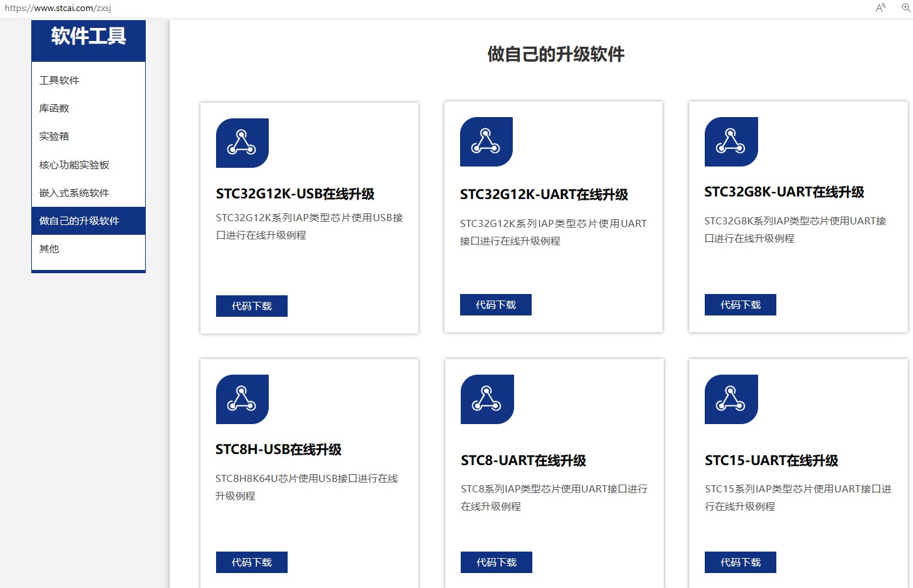Image resolution: width=913 pixels, height=588 pixels.
Task: Click the page heading 做自己的升级软件
Action: (x=556, y=54)
